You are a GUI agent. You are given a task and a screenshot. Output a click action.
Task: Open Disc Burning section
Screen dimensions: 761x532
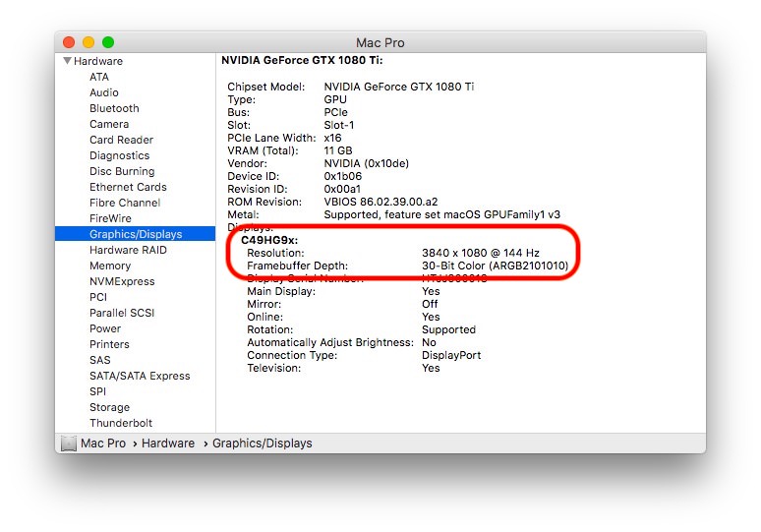pos(122,171)
